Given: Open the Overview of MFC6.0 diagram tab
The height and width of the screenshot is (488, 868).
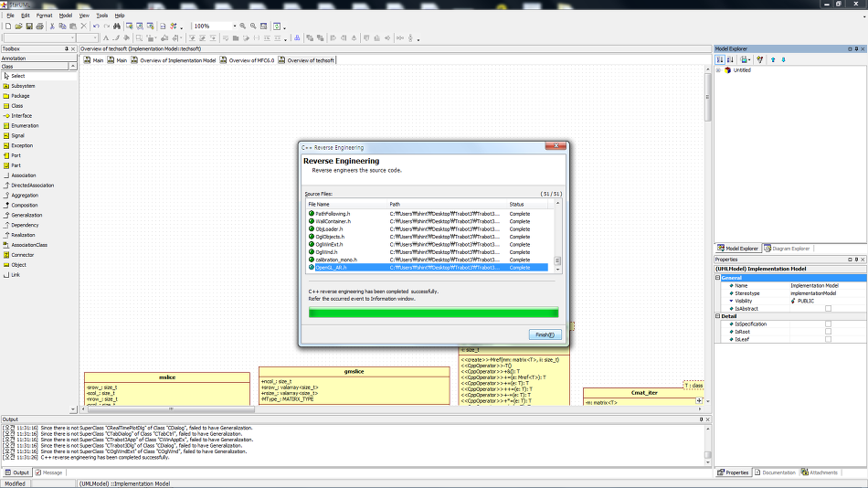Looking at the screenshot, I should 250,60.
